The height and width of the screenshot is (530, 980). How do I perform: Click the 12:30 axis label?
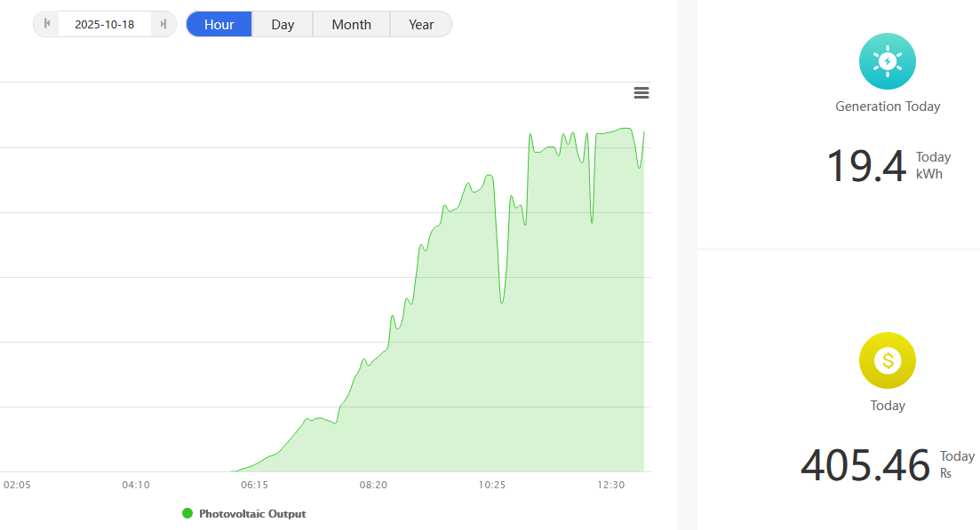[610, 485]
